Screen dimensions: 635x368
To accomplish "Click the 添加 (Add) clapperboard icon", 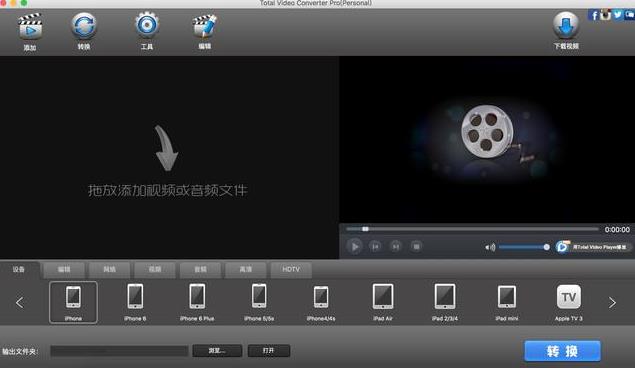I will tap(30, 27).
